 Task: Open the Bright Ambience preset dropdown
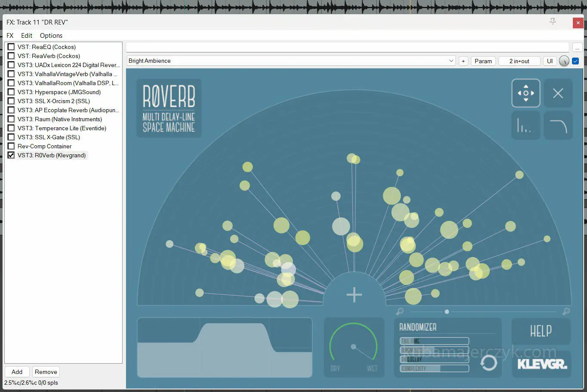pos(291,61)
